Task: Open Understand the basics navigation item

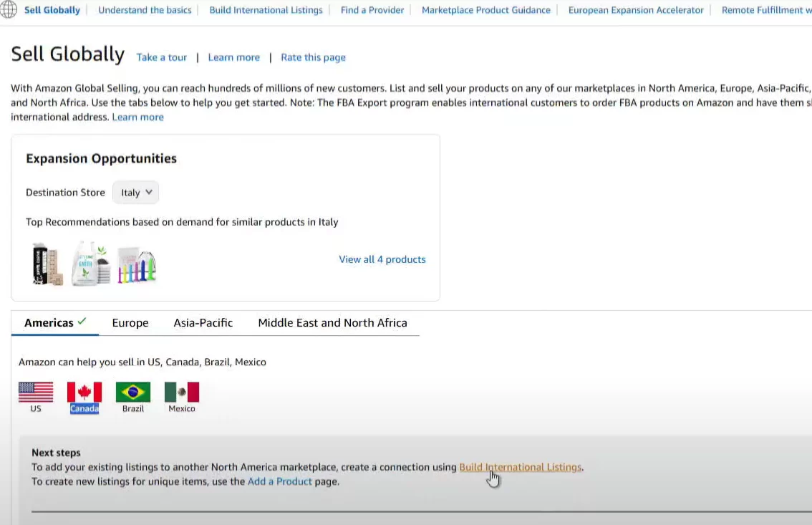Action: point(145,10)
